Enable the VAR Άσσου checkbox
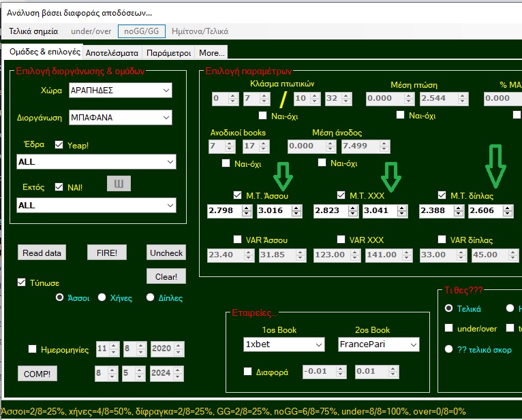Viewport: 522px width, 420px height. coord(237,240)
